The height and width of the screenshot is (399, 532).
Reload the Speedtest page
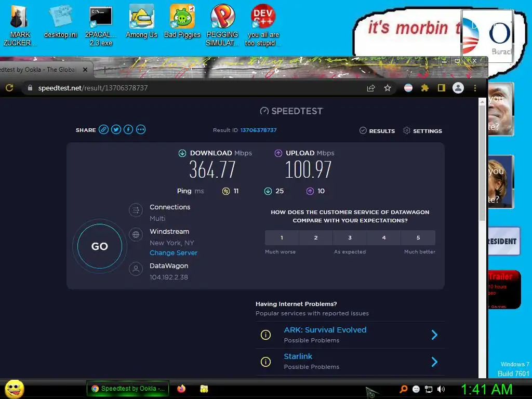point(9,88)
